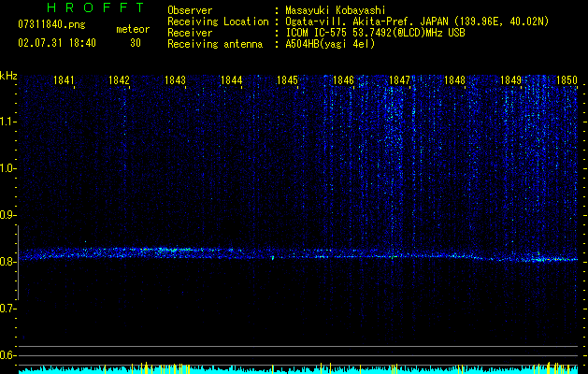Click the observer name Masayuki Kobayashi
588x374 pixels.
pyautogui.click(x=336, y=10)
